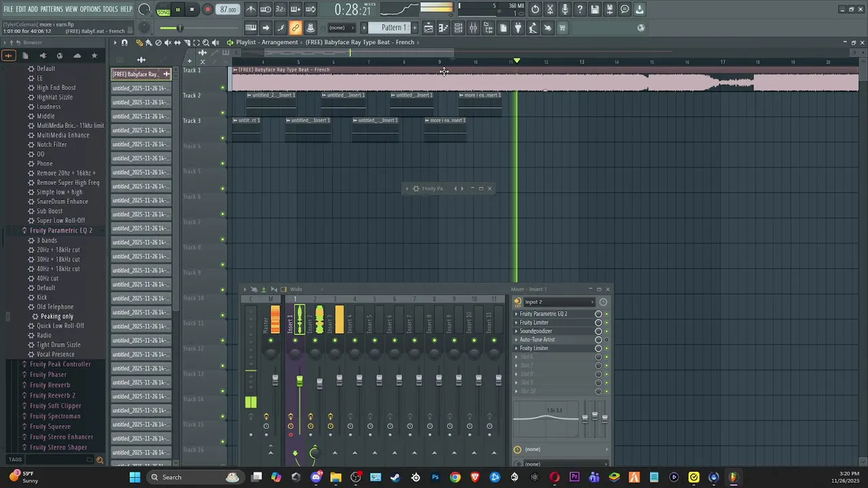The width and height of the screenshot is (868, 488).
Task: Select the Old Telephone preset in browser
Action: pyautogui.click(x=55, y=307)
